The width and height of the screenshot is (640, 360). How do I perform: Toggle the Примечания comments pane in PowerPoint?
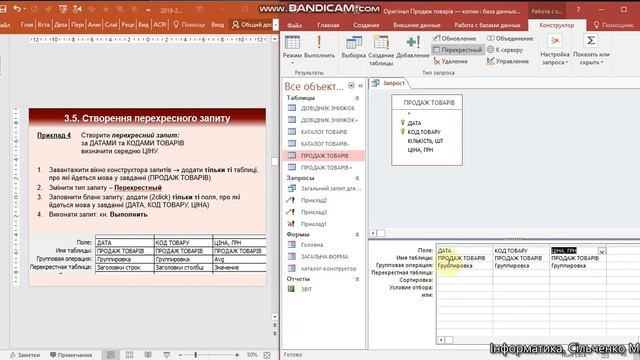71,355
